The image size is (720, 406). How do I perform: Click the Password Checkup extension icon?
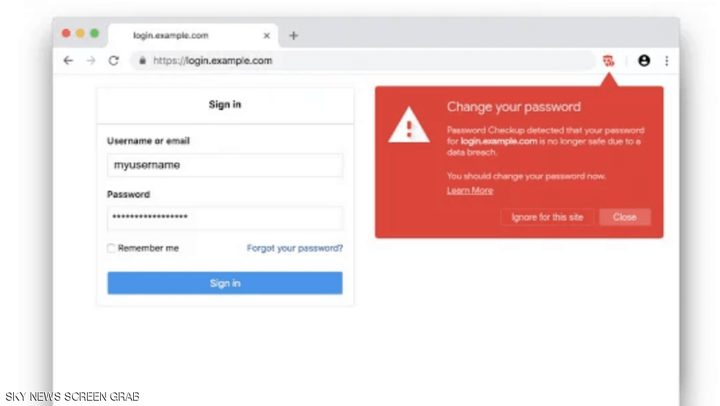pos(608,61)
